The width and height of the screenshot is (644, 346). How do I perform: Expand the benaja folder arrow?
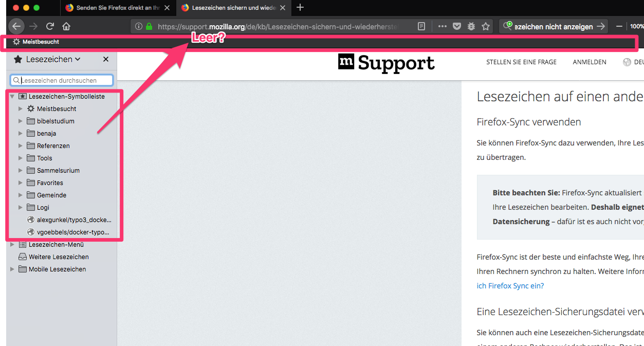click(21, 133)
